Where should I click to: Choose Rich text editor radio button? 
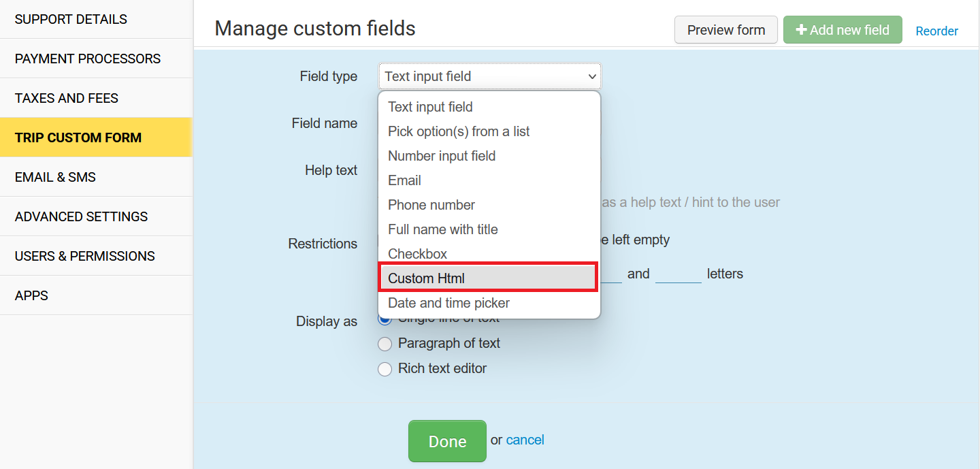coord(385,369)
